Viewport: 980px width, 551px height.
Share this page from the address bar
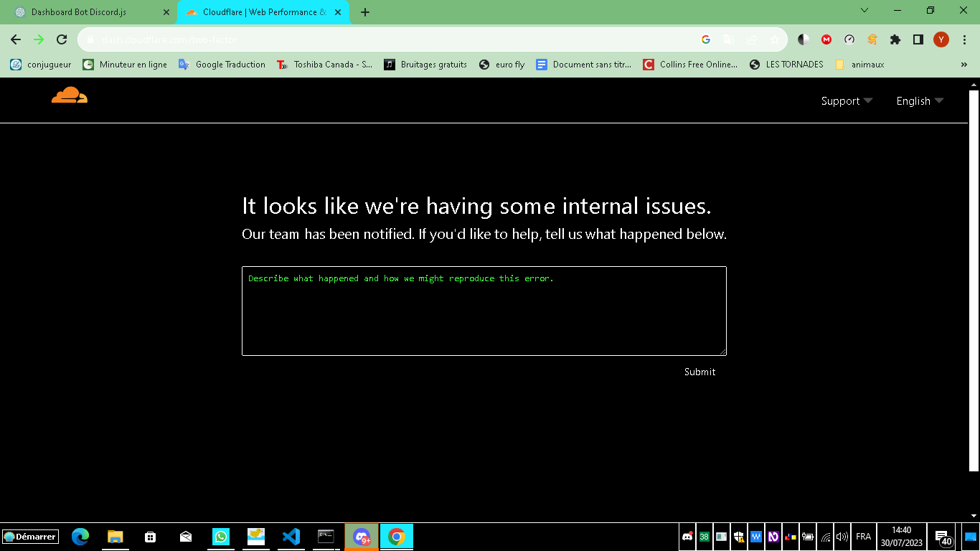[x=751, y=40]
